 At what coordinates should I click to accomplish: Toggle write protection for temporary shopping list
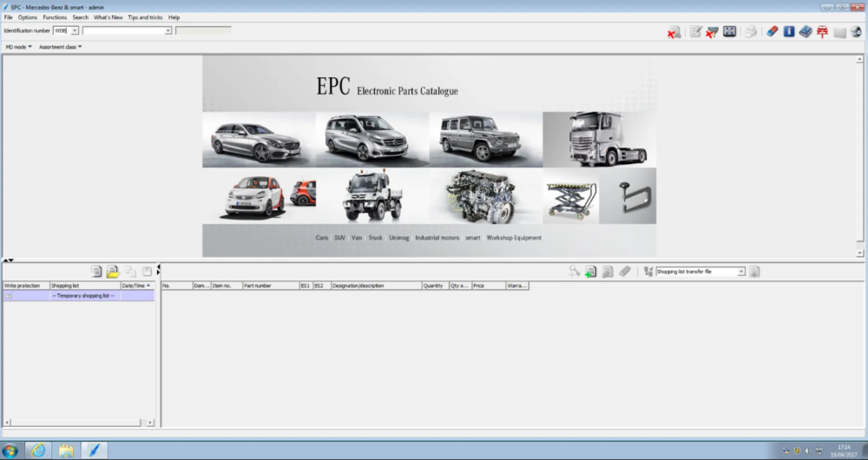click(x=9, y=296)
